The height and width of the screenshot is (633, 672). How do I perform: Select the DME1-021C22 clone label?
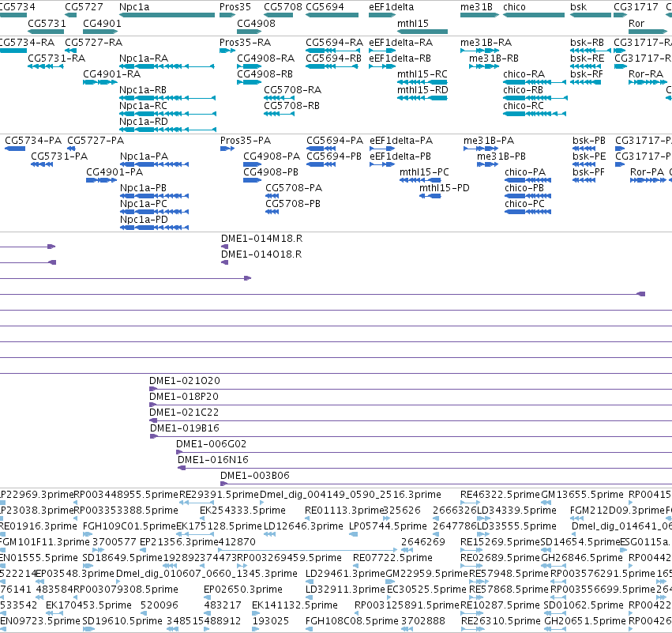183,413
